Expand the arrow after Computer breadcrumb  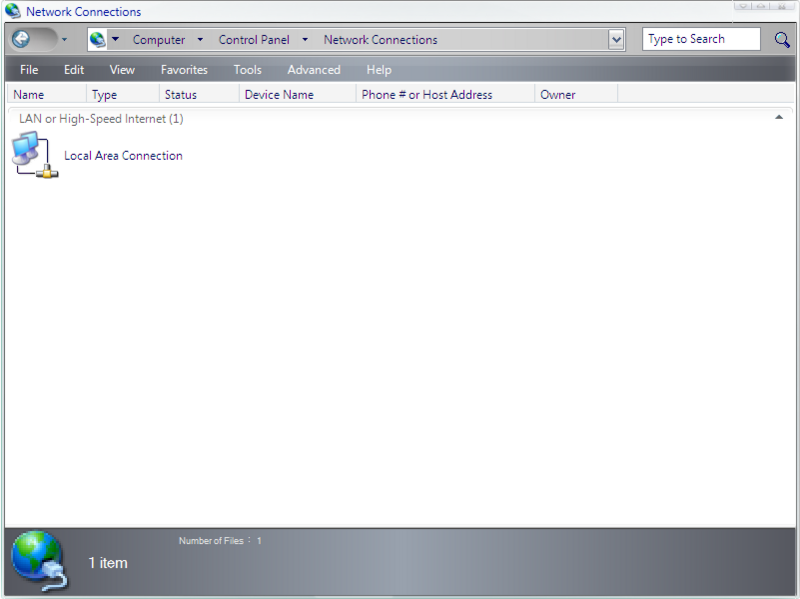tap(200, 39)
